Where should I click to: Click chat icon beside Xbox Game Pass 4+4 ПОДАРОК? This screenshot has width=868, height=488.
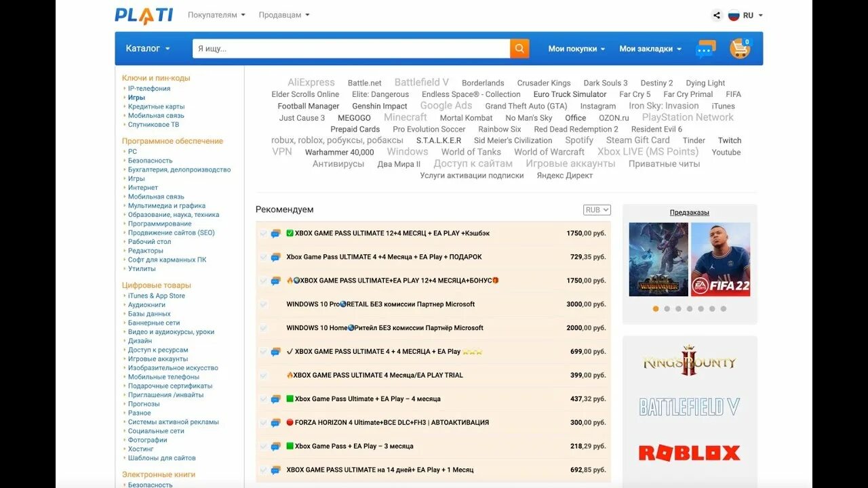(276, 257)
